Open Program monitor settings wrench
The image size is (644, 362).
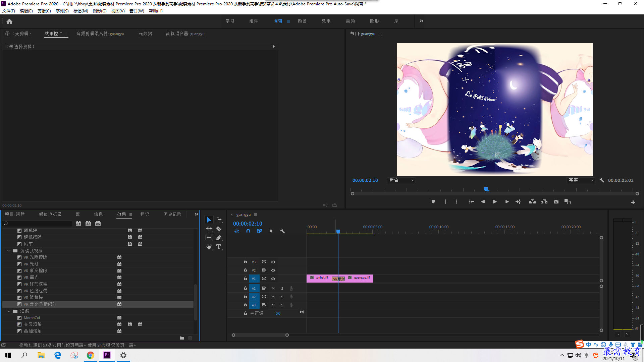click(602, 180)
